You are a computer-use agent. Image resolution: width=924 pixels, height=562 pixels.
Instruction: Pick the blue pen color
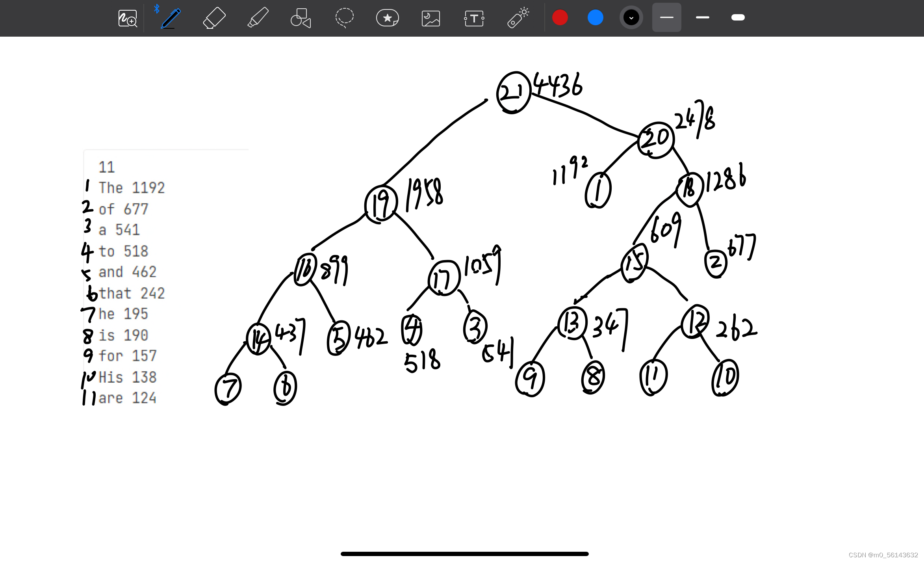[595, 17]
